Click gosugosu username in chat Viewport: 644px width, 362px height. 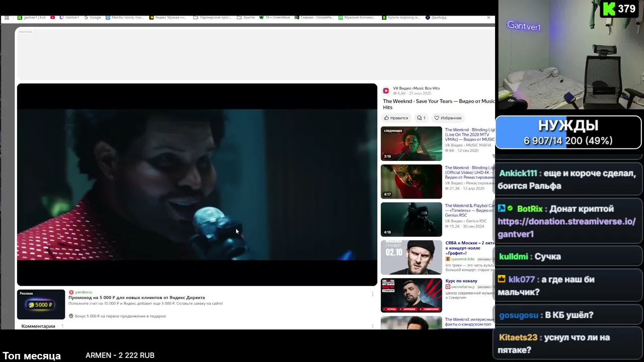519,315
